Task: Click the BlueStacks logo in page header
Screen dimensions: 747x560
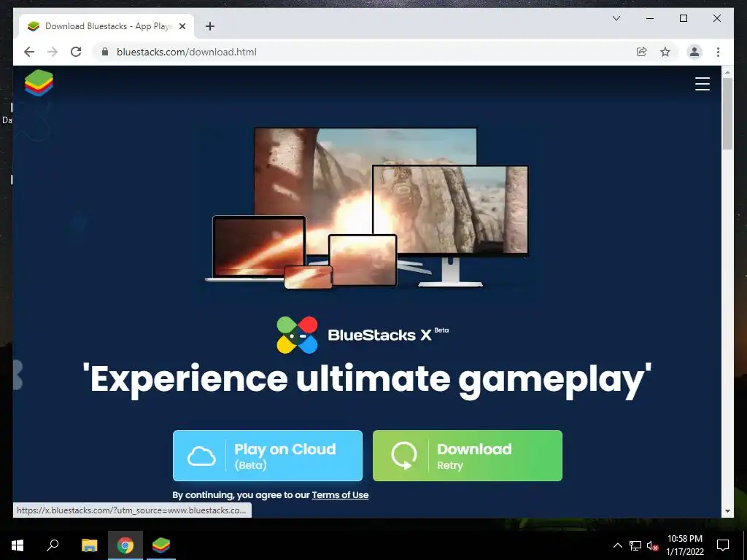Action: click(39, 83)
